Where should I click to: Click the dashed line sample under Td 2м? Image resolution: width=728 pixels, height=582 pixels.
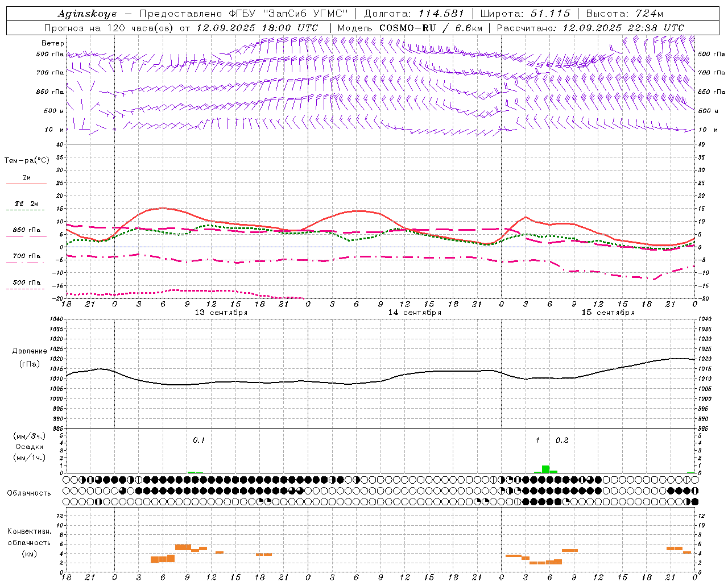point(26,210)
